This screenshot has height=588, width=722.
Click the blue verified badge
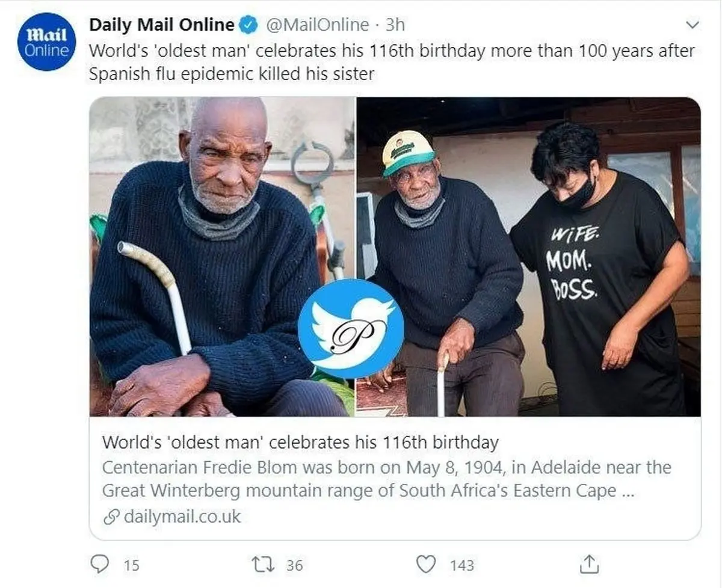click(x=249, y=25)
